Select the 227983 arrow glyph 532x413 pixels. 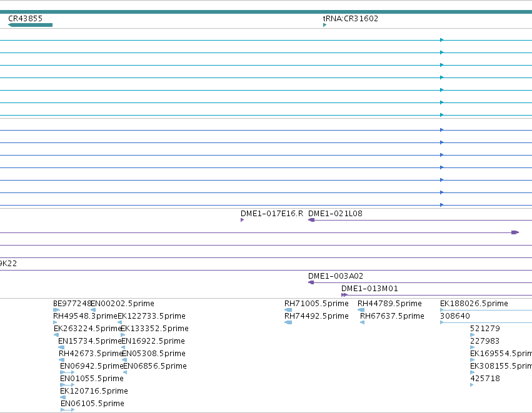point(472,347)
